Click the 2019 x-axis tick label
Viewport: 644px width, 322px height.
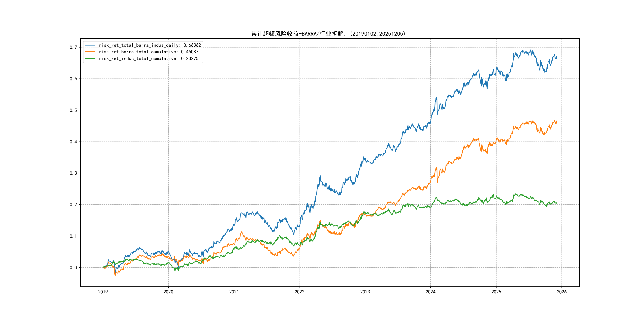[x=103, y=292]
